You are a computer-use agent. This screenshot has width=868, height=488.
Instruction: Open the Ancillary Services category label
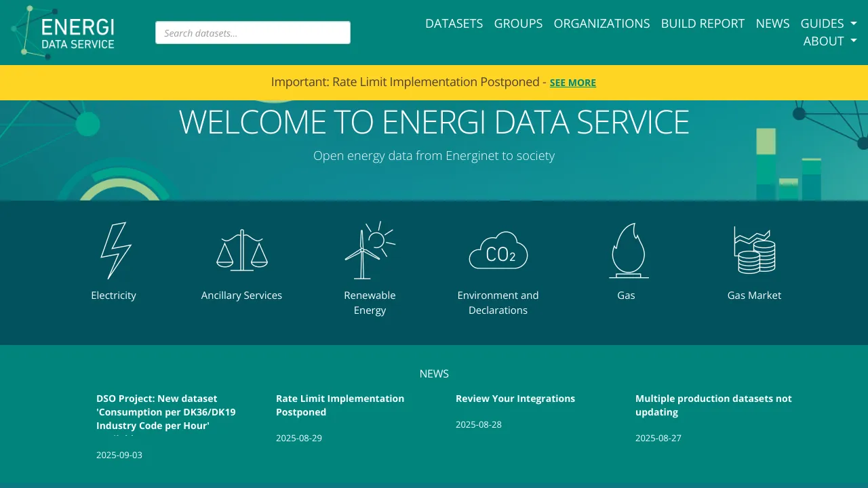pyautogui.click(x=241, y=296)
